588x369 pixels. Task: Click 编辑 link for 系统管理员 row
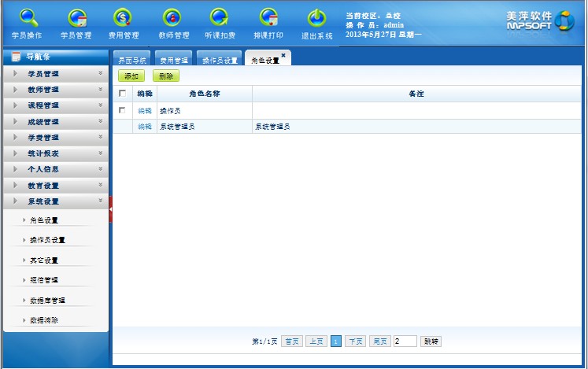point(145,127)
